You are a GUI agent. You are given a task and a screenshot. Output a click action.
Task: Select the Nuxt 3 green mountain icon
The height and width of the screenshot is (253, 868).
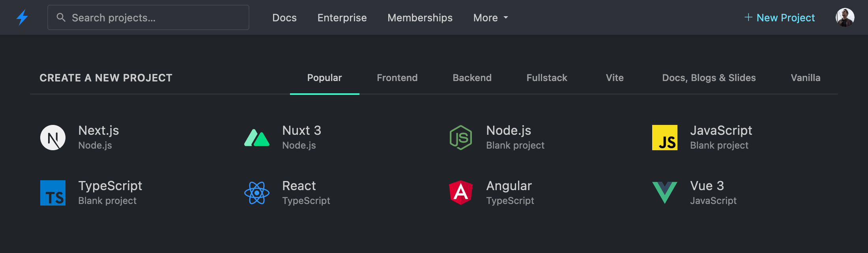257,138
